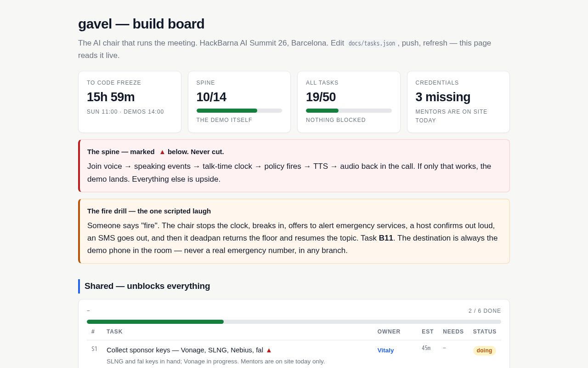Click the OWNER column header

(x=389, y=332)
